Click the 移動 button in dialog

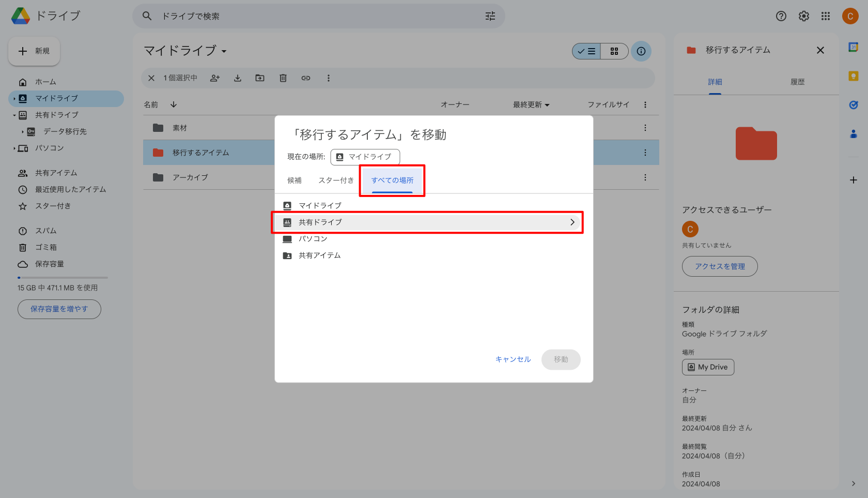coord(561,359)
